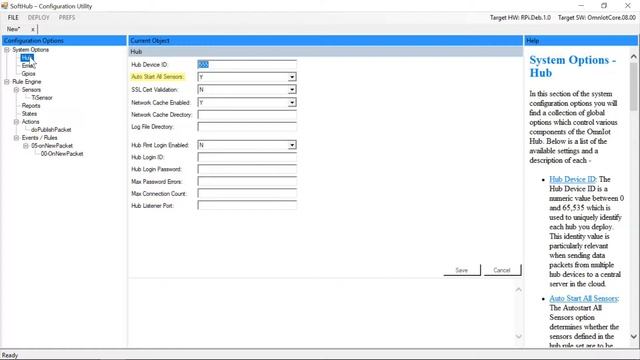
Task: Collapse the Events / Rules tree node
Action: click(x=16, y=138)
